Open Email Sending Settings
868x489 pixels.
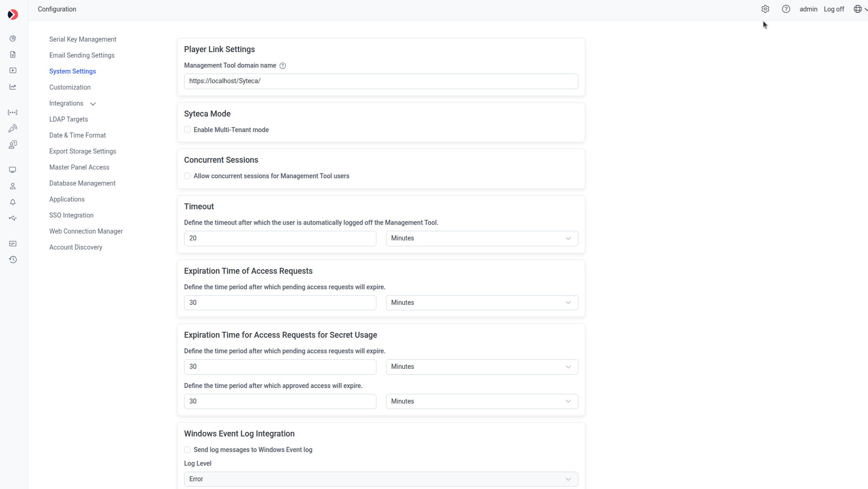[x=82, y=55]
